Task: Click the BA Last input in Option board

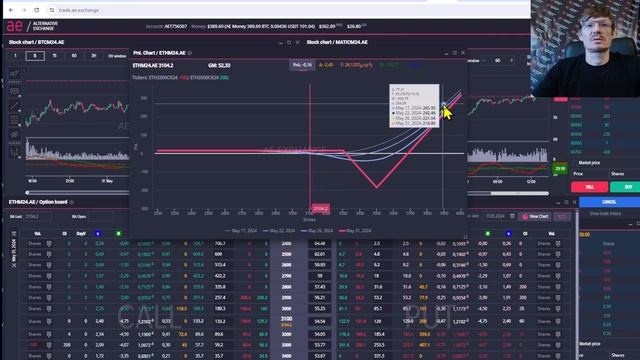Action: coord(38,217)
